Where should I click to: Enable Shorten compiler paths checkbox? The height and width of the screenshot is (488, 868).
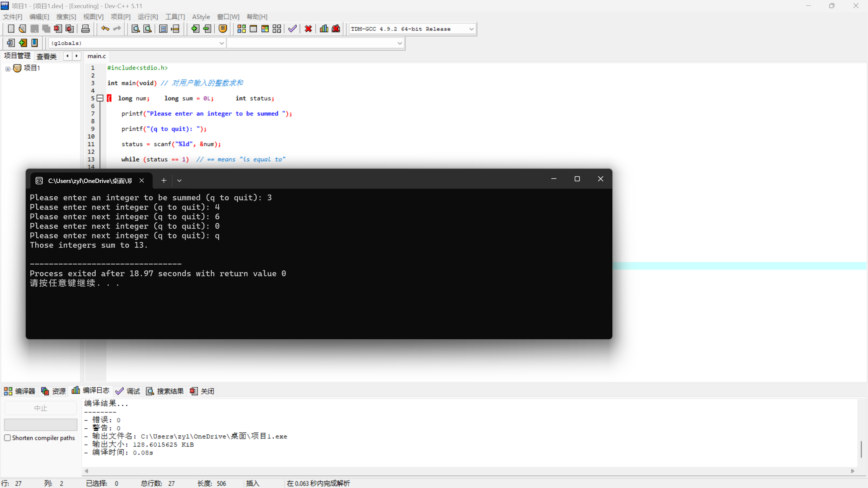click(x=7, y=438)
